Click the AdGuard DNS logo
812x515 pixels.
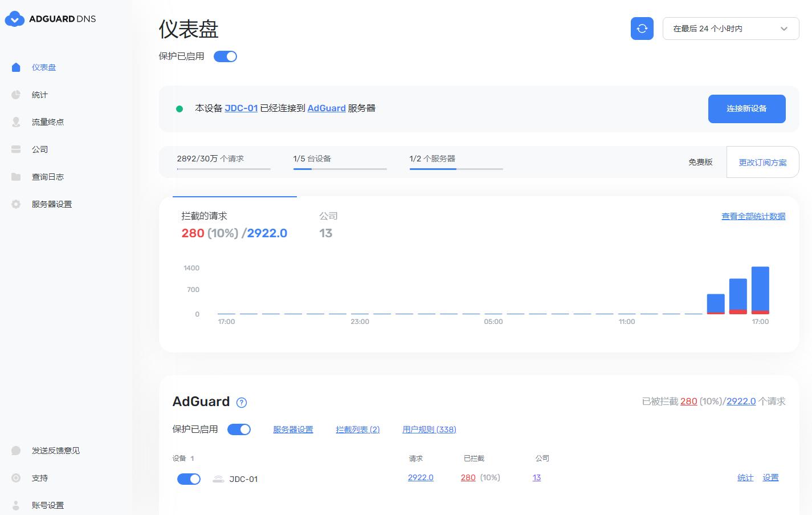pyautogui.click(x=50, y=18)
